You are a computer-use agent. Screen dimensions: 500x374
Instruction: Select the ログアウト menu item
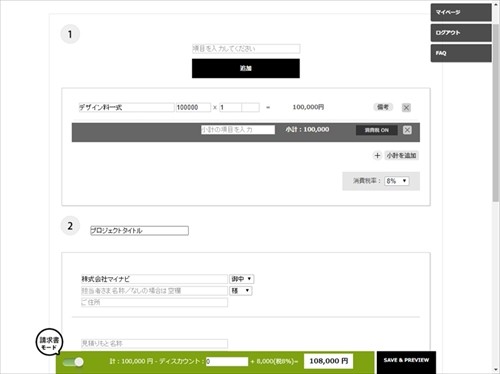point(461,33)
